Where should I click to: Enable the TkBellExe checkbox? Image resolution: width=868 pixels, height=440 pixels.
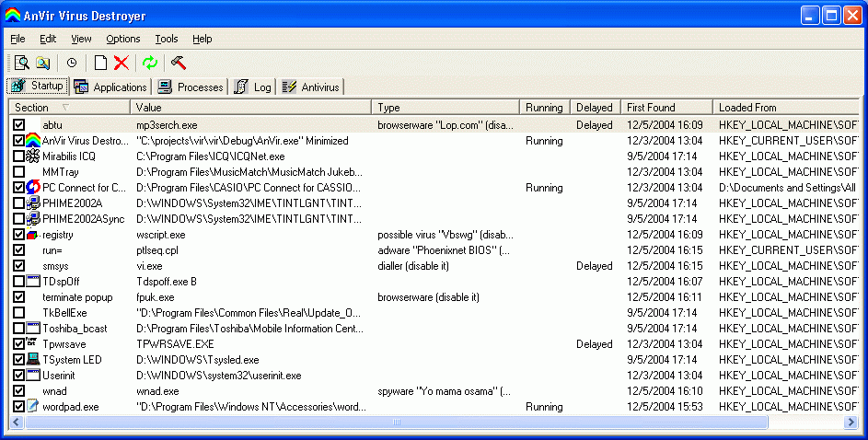click(18, 313)
